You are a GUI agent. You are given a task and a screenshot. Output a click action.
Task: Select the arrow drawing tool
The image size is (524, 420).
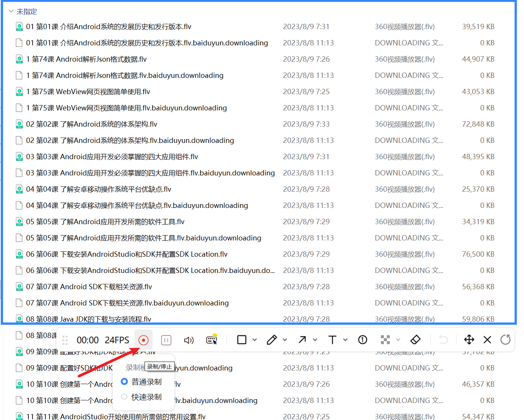(x=302, y=340)
